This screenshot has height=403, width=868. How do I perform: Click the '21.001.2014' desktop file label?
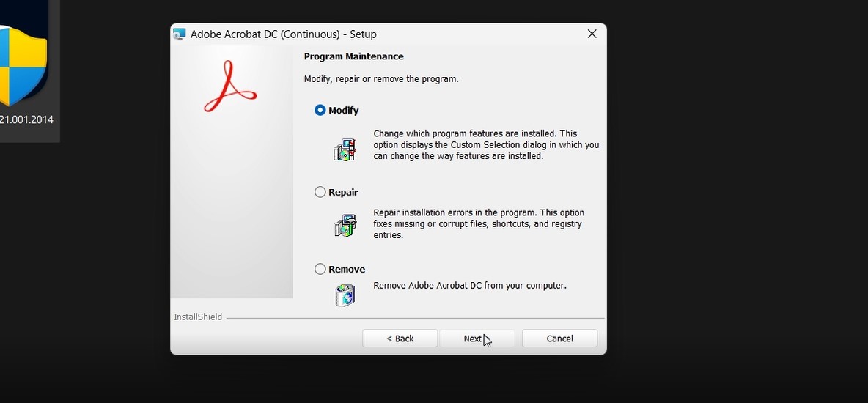pos(26,119)
